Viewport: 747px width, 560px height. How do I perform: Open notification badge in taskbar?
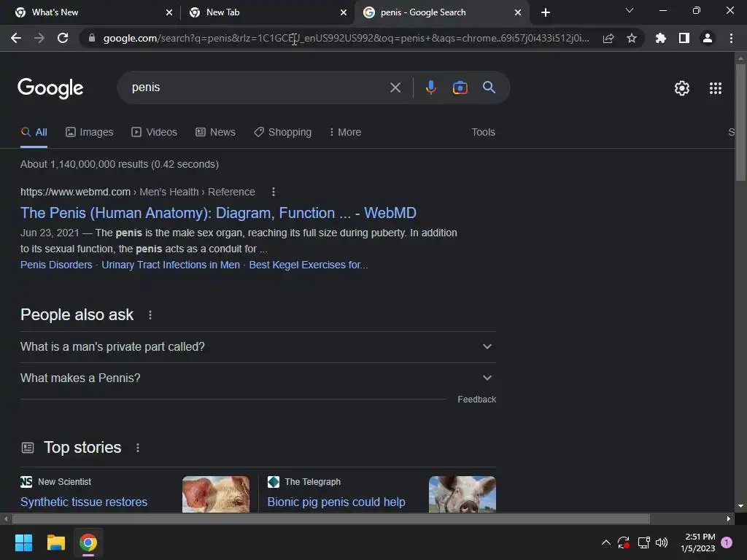point(727,542)
